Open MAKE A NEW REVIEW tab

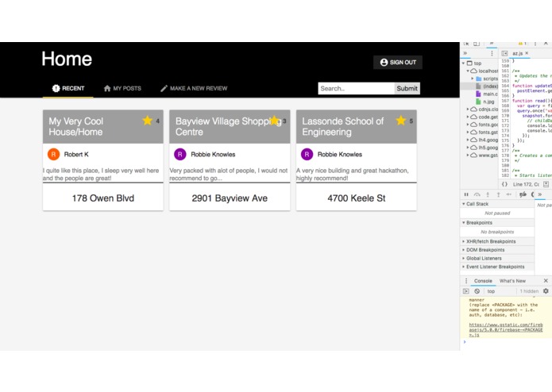[194, 88]
